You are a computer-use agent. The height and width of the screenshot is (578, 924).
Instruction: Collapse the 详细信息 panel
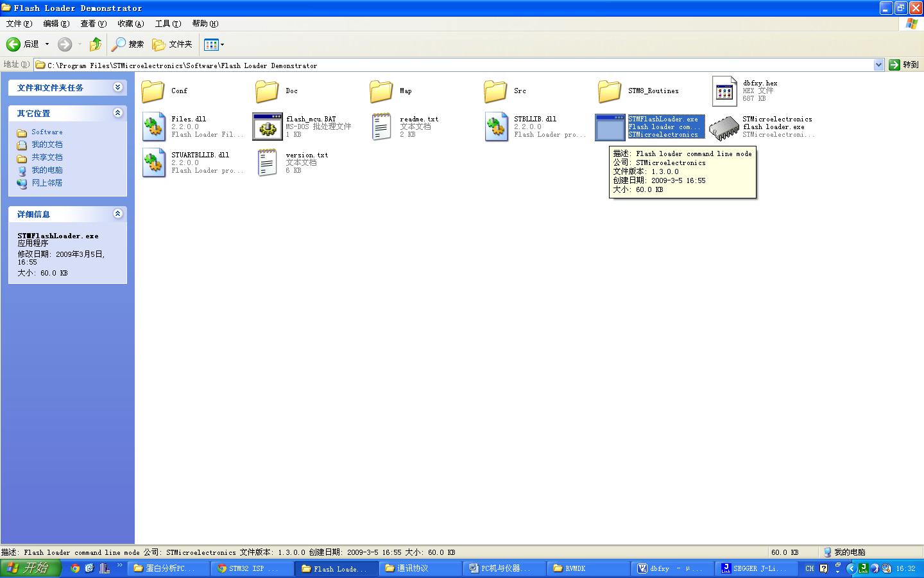tap(117, 214)
